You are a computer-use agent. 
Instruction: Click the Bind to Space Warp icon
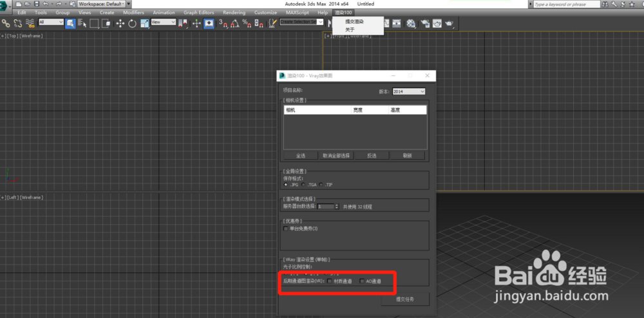(30, 23)
